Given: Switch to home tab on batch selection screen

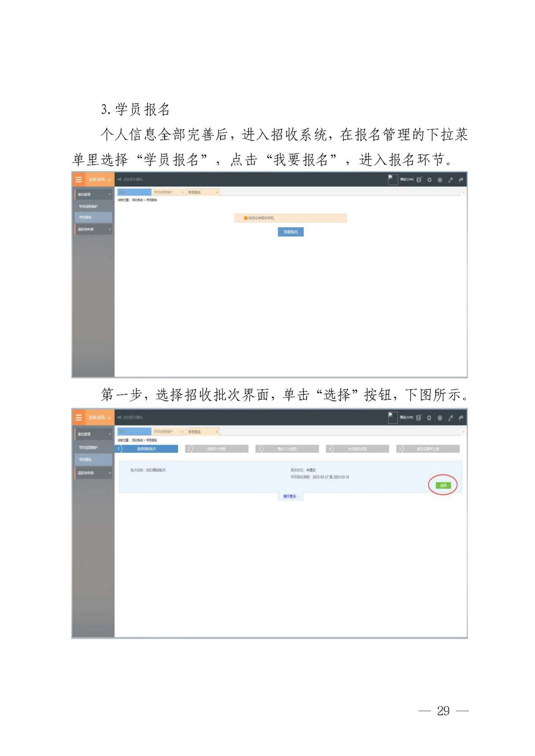Looking at the screenshot, I should tap(134, 432).
